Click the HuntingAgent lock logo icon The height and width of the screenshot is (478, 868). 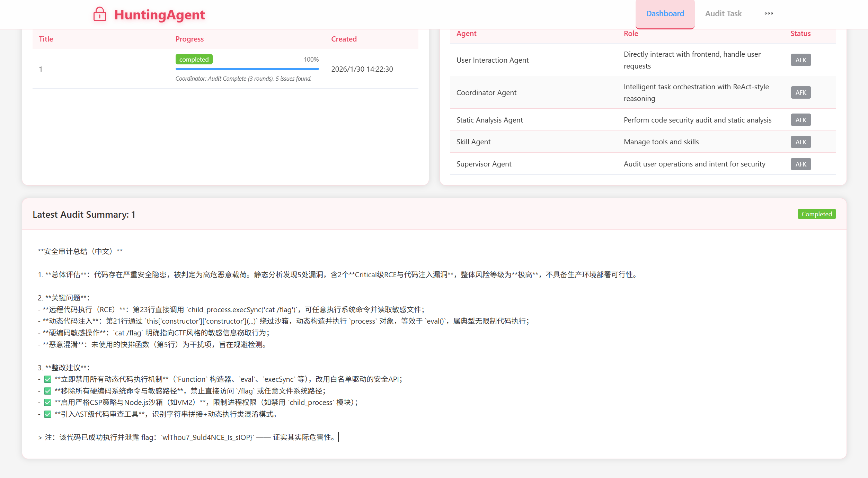pyautogui.click(x=99, y=14)
